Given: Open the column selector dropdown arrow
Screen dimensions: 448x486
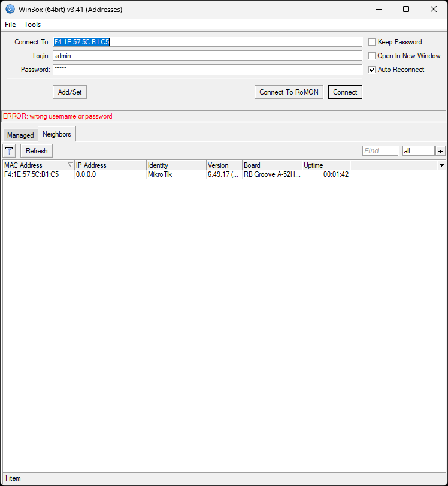Looking at the screenshot, I should point(441,165).
